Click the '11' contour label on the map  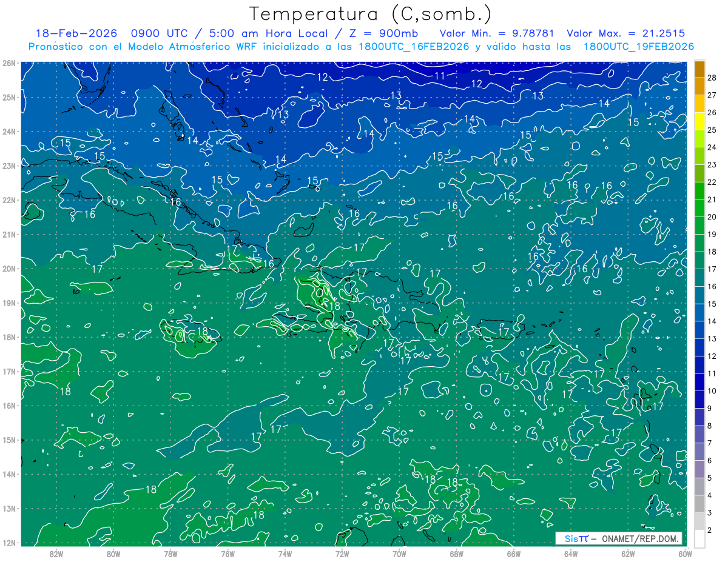click(x=440, y=76)
